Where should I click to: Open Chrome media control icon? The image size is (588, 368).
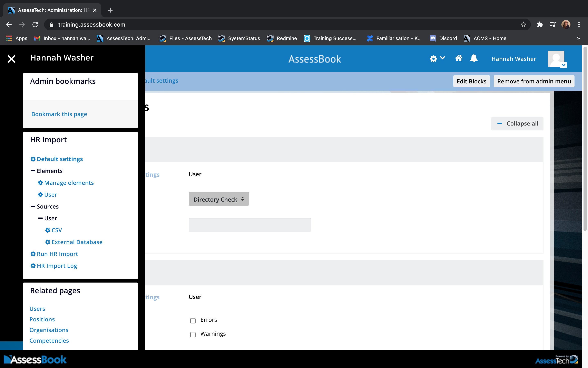(x=553, y=25)
